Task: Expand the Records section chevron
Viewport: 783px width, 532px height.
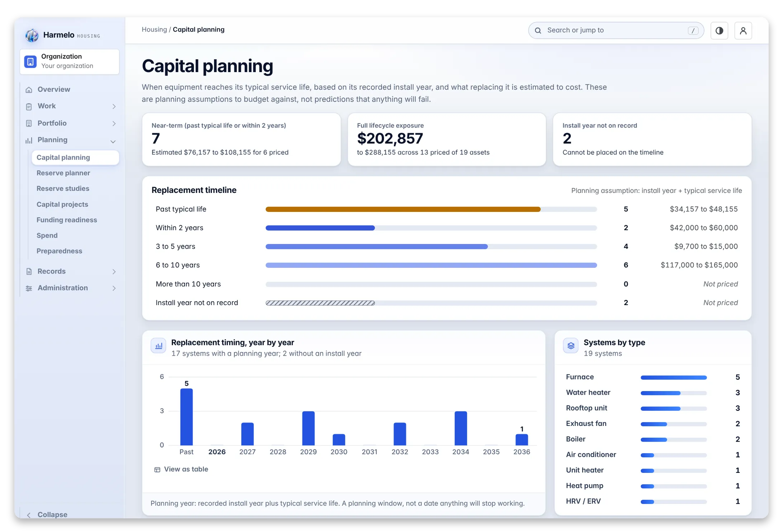Action: click(114, 271)
